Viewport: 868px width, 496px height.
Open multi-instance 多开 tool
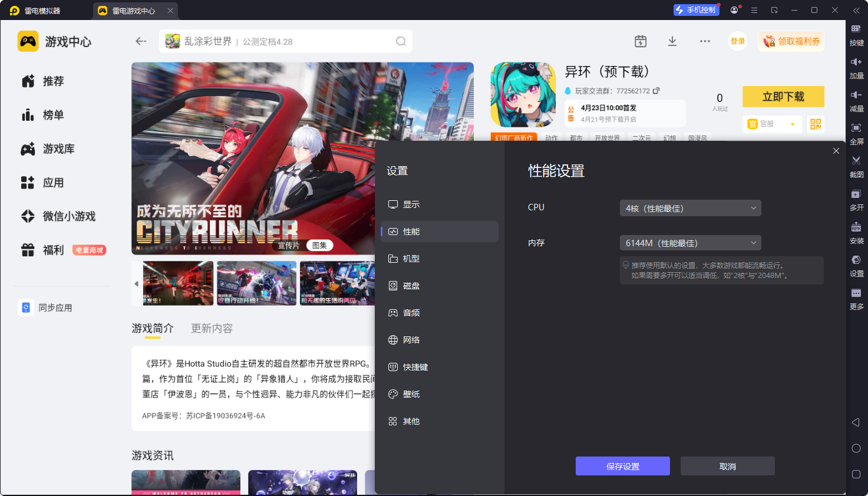tap(856, 200)
